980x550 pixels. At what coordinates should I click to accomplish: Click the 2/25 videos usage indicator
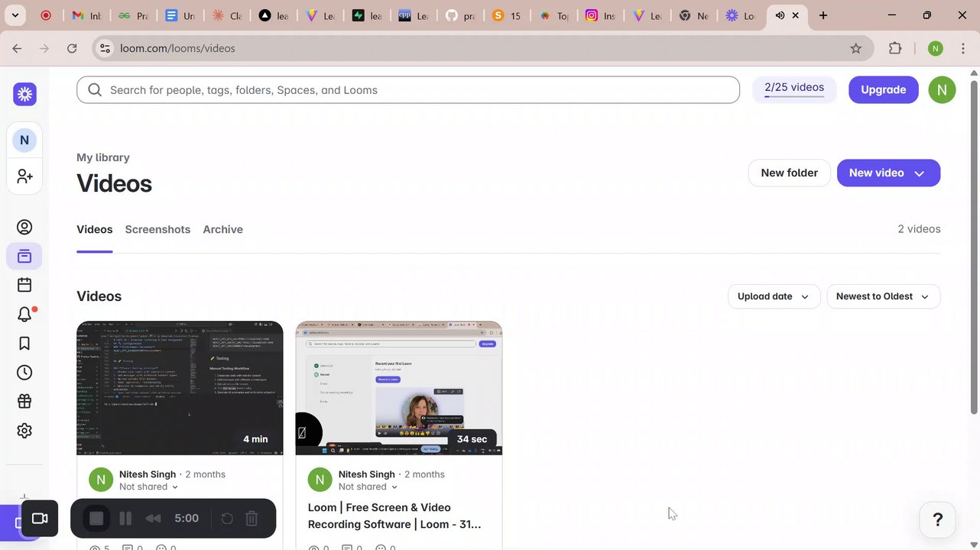click(x=794, y=89)
